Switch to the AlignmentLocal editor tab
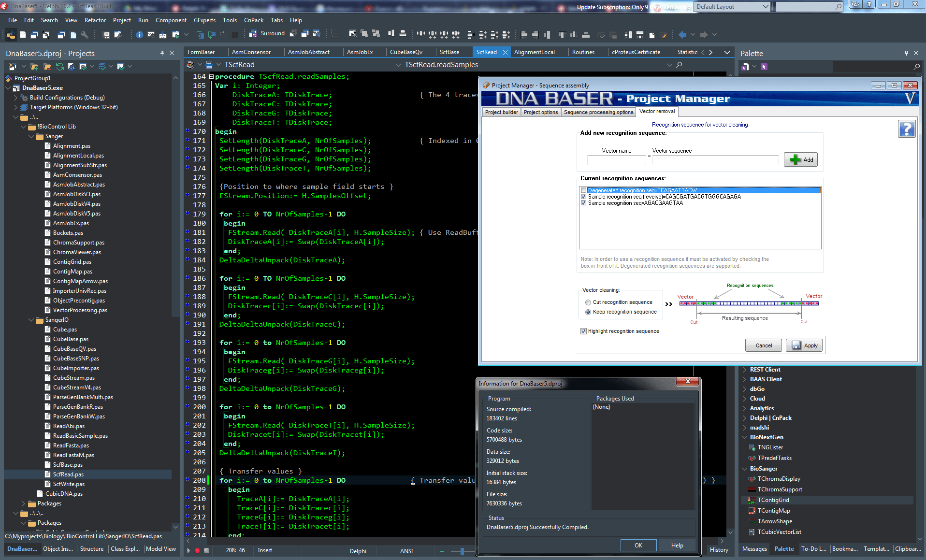926x560 pixels. [x=534, y=52]
